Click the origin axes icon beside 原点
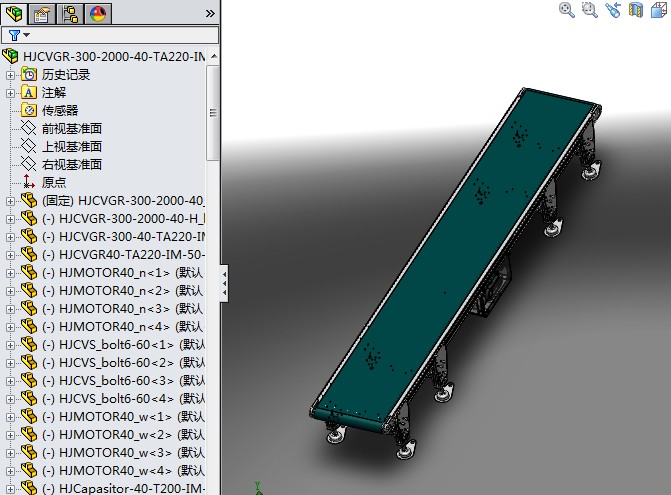671x495 pixels. (x=29, y=182)
